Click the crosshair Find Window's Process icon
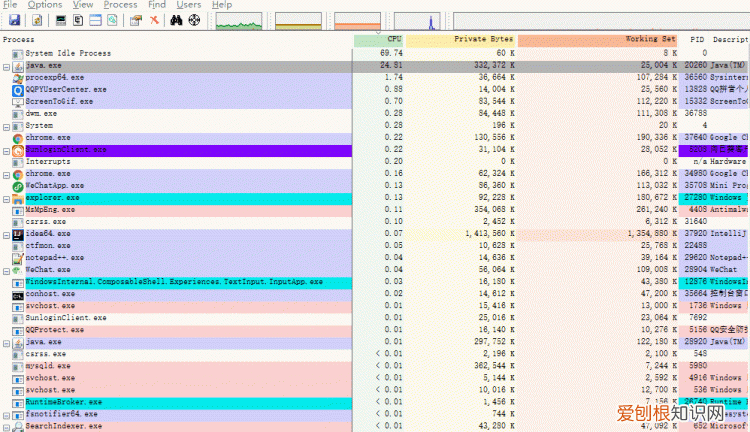750x432 pixels. tap(194, 20)
